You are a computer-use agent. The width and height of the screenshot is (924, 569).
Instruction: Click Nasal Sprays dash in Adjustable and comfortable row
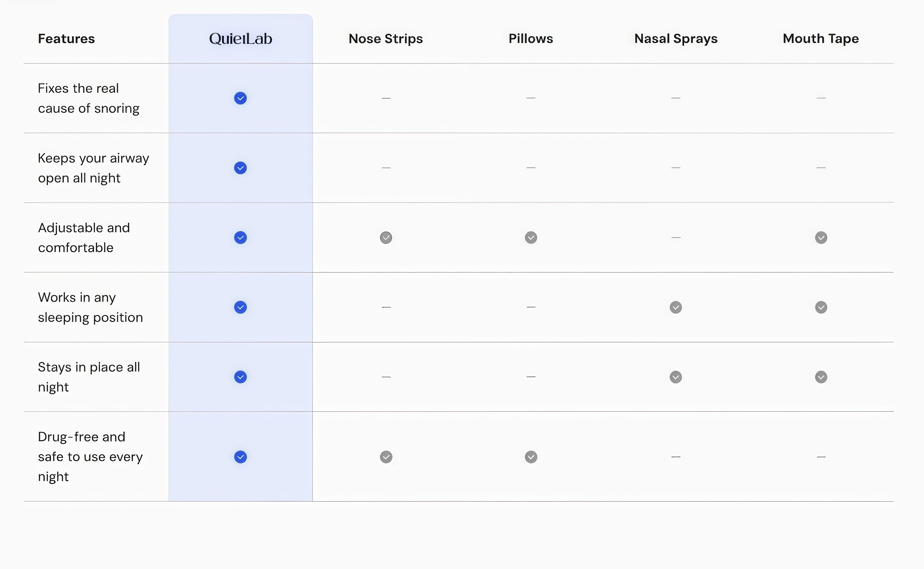(676, 237)
